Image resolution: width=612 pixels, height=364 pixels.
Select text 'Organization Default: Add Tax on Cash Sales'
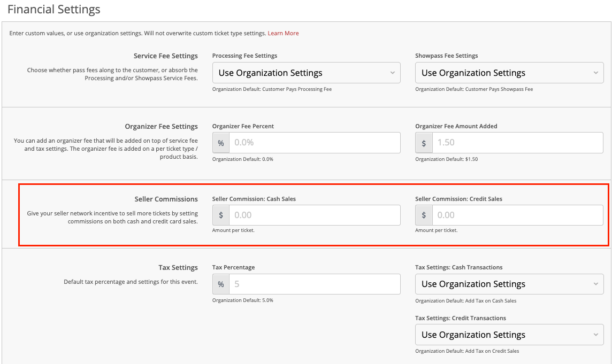[465, 301]
